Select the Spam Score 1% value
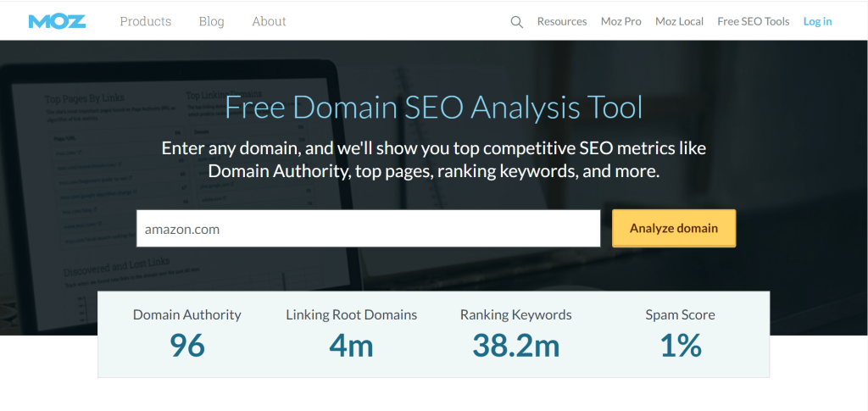This screenshot has width=868, height=411. point(680,346)
